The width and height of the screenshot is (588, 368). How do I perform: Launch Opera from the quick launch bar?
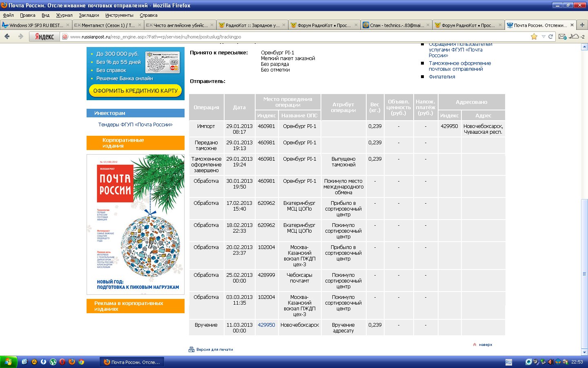62,362
